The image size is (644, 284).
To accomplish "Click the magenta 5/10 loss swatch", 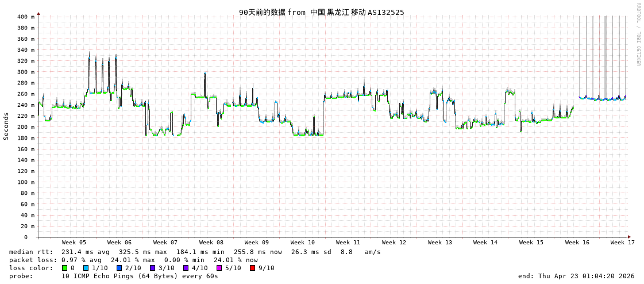I will tap(219, 268).
